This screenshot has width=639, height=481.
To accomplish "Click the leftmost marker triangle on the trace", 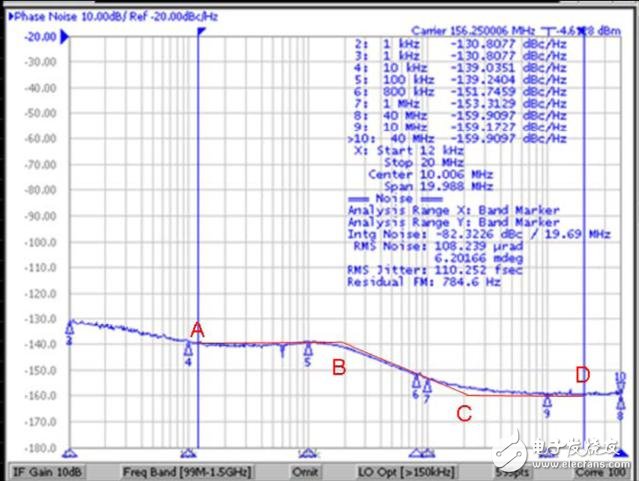I will [x=69, y=328].
